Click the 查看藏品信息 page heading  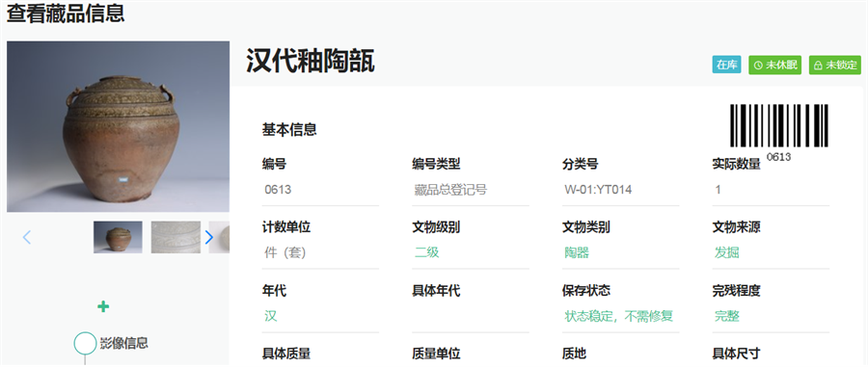pos(66,13)
